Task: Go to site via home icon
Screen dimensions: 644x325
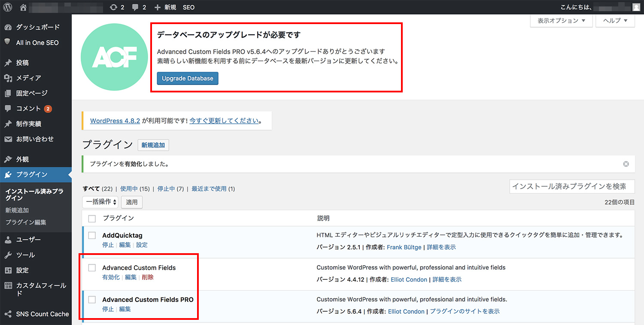Action: point(24,7)
